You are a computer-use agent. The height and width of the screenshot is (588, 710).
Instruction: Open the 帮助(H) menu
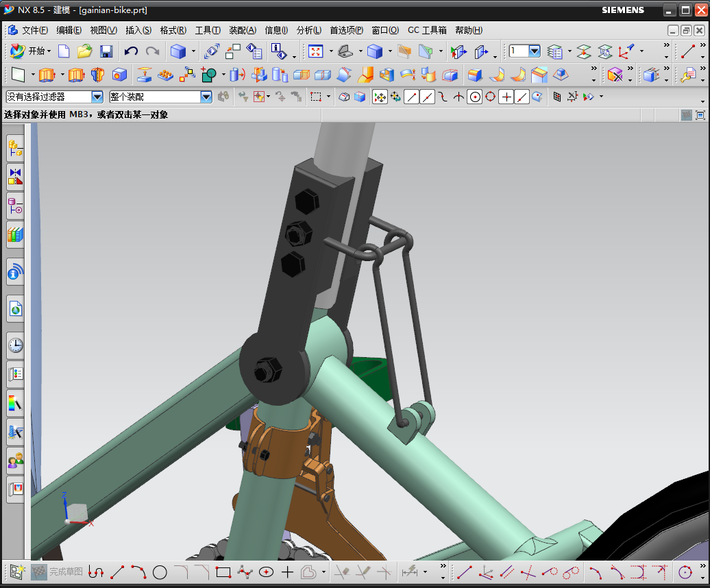(x=469, y=30)
